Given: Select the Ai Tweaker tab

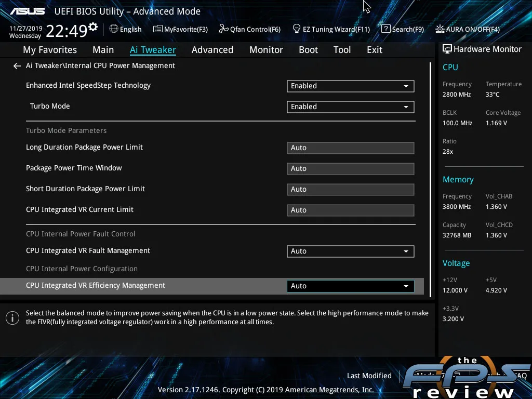Looking at the screenshot, I should click(153, 50).
